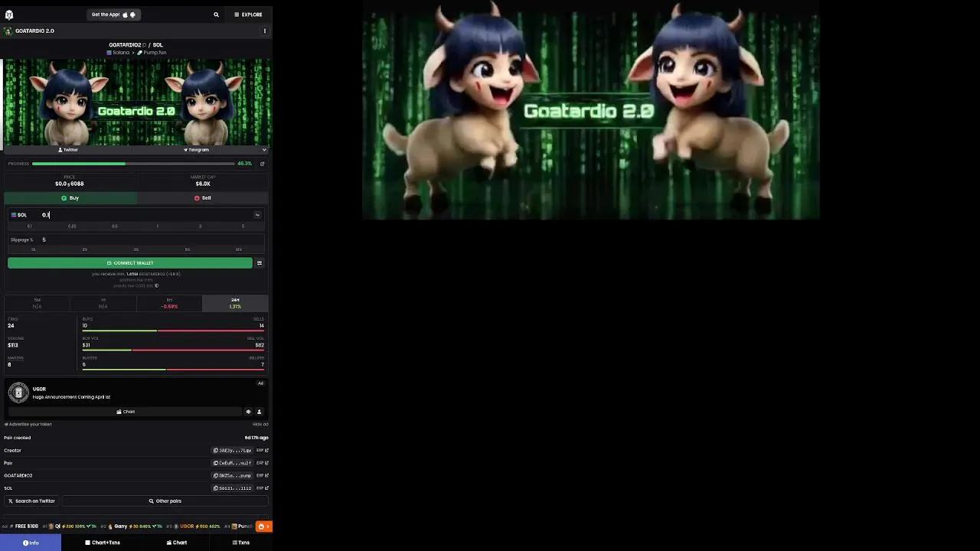Click the orange fire trending button
Viewport: 980px width, 551px height.
pyautogui.click(x=263, y=527)
